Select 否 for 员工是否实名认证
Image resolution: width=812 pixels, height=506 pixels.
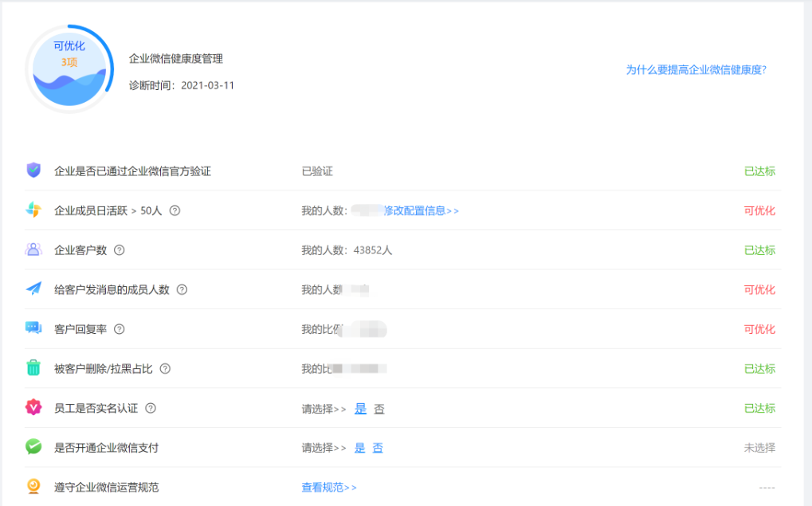point(379,408)
